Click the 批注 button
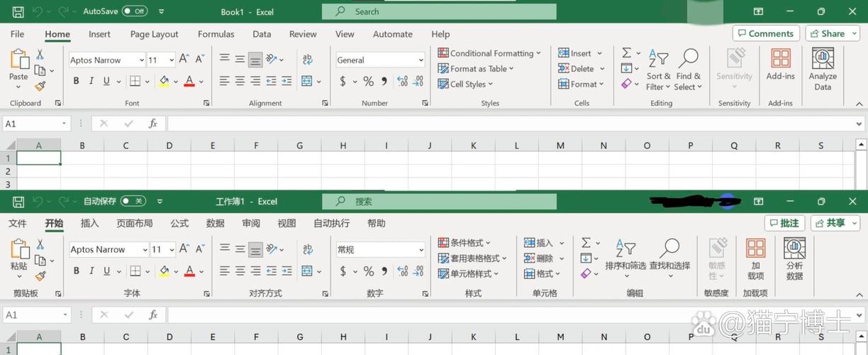 [x=784, y=223]
